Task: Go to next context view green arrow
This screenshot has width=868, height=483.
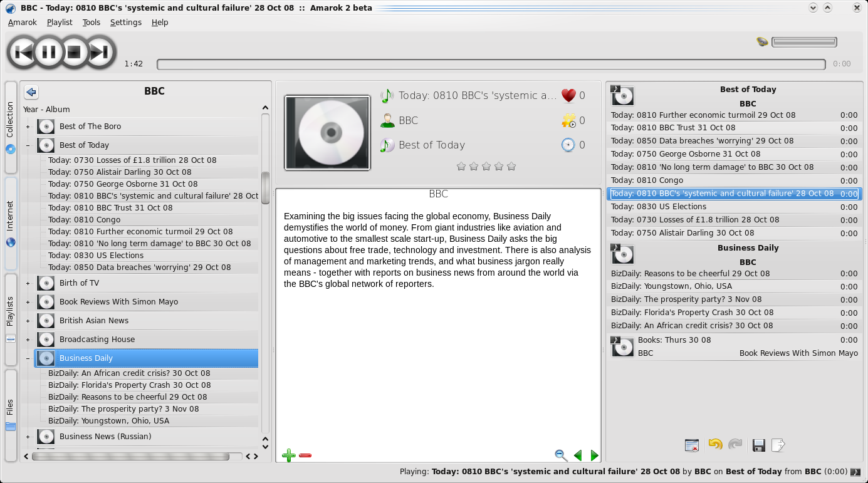Action: [x=594, y=455]
